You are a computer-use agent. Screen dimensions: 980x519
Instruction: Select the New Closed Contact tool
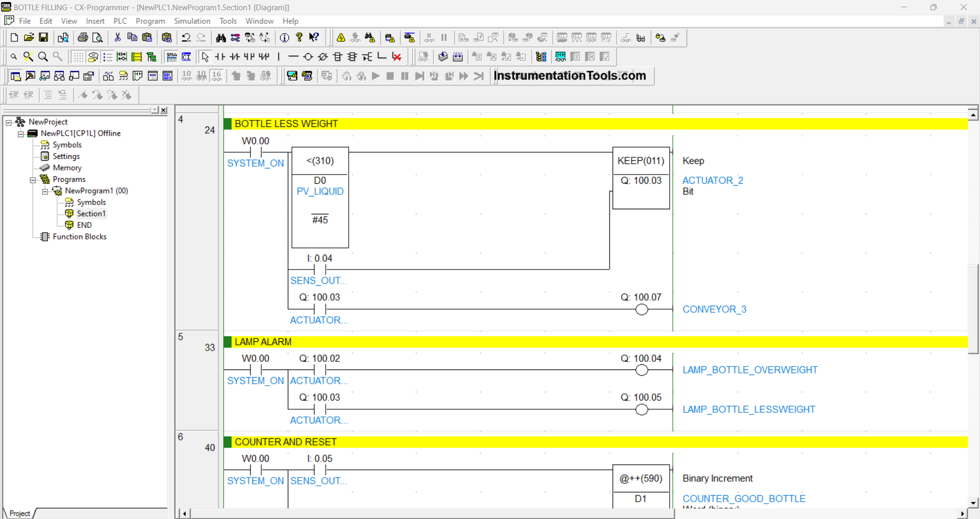coord(234,57)
